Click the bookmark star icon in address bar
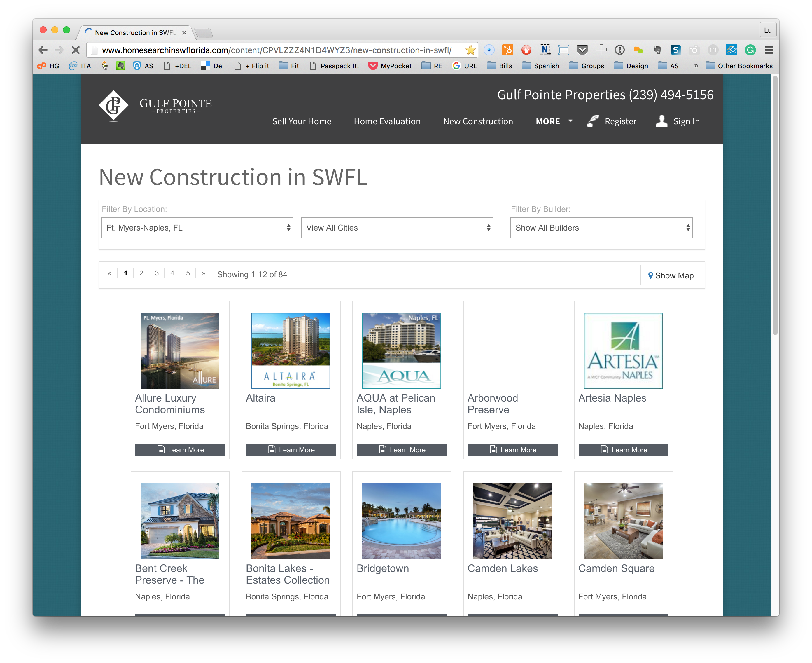Viewport: 812px width, 663px height. point(470,50)
